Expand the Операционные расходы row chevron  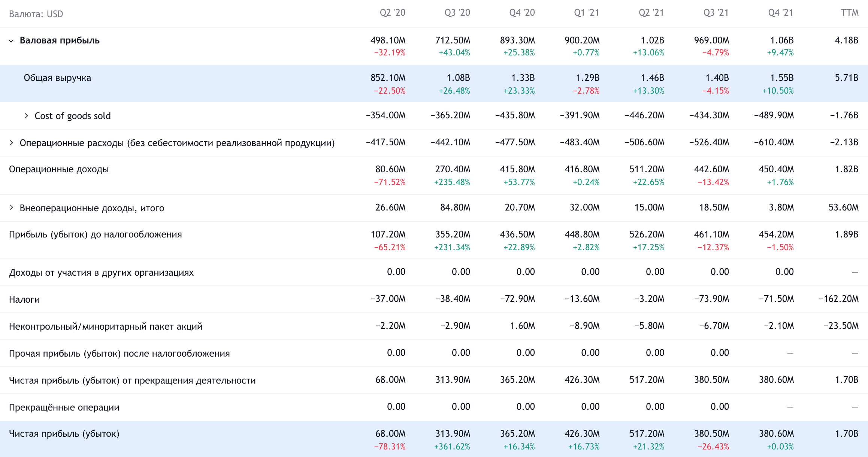(x=11, y=143)
